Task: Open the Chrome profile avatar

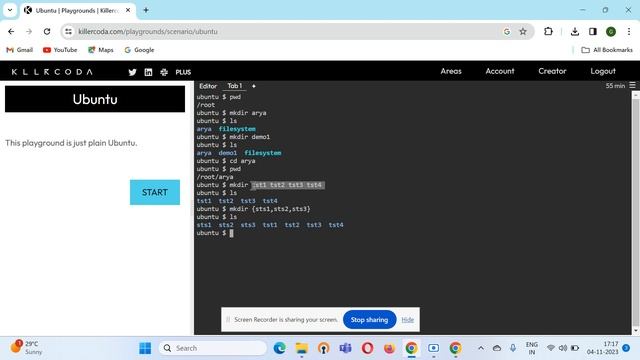Action: [x=611, y=31]
